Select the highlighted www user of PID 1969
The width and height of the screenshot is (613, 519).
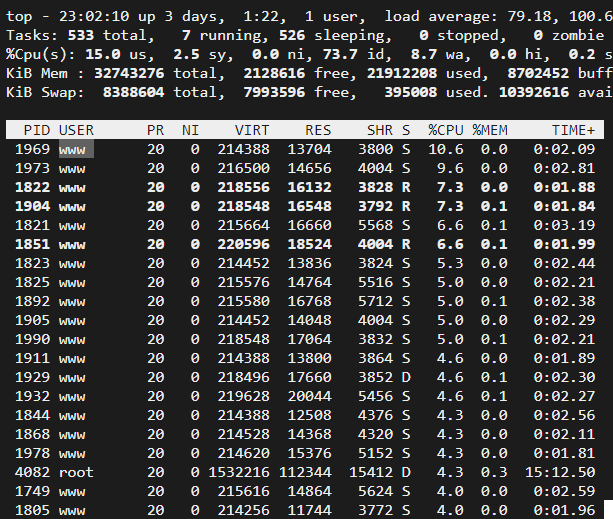[76, 149]
